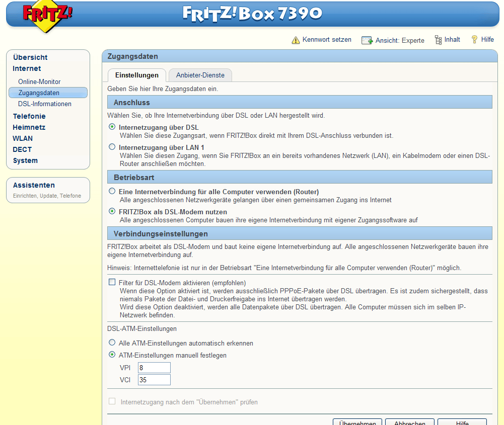This screenshot has height=425, width=504.
Task: Open DSL-Informationen in the sidebar
Action: (45, 104)
